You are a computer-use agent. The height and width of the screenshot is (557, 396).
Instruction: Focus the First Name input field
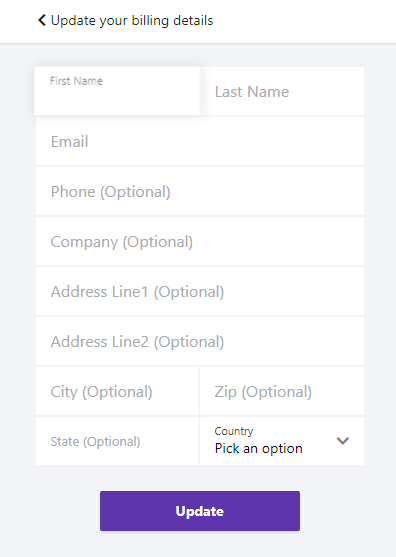(117, 91)
